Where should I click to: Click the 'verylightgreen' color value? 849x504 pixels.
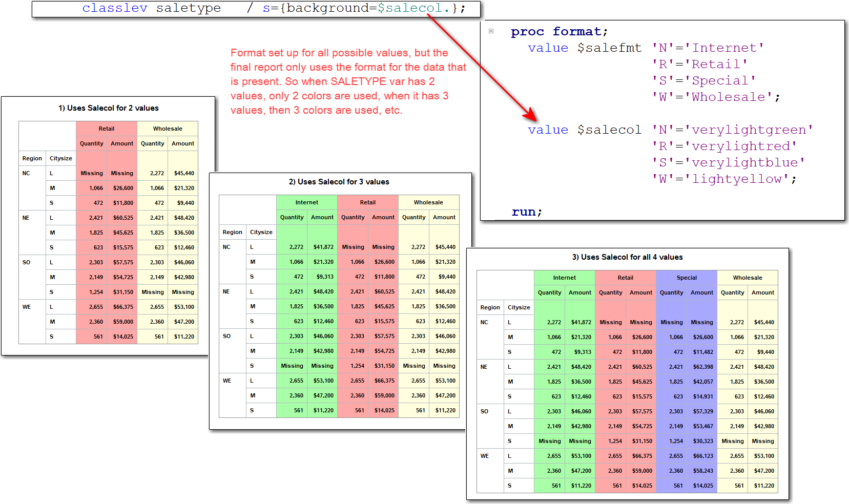click(x=751, y=130)
